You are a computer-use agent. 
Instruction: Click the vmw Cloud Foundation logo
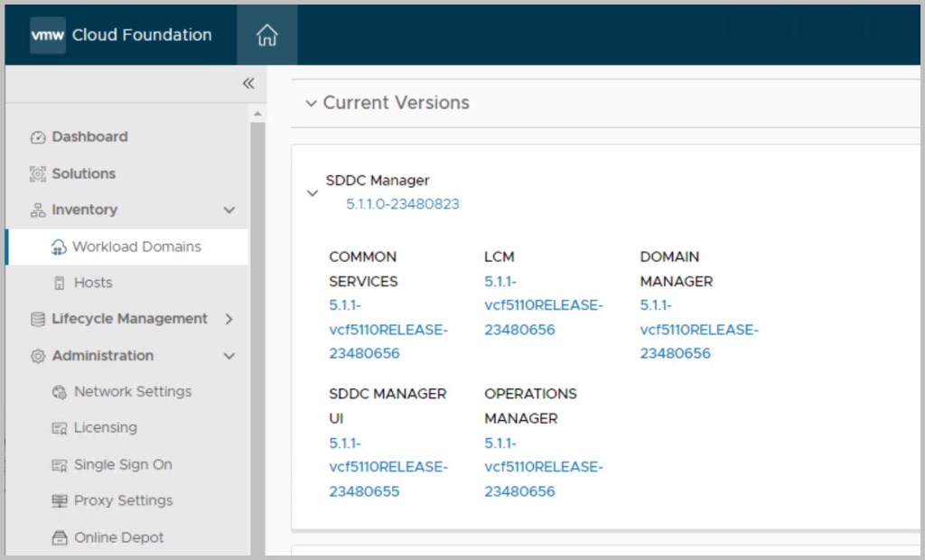[121, 35]
